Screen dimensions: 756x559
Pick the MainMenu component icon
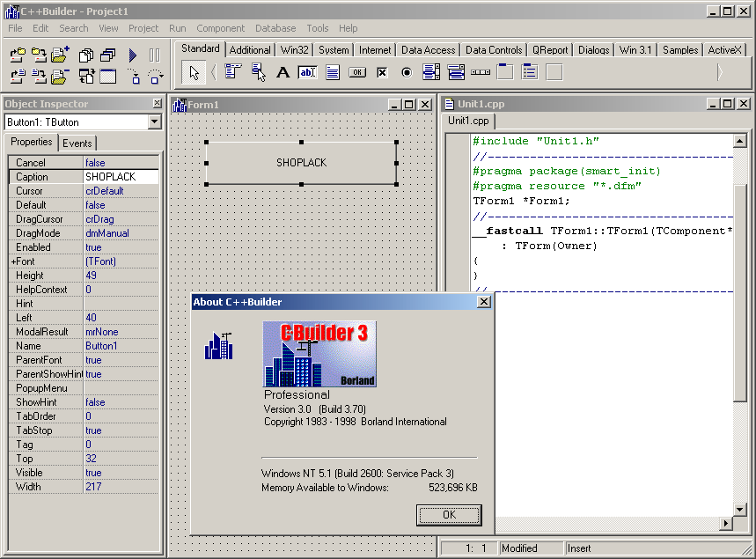pyautogui.click(x=232, y=72)
